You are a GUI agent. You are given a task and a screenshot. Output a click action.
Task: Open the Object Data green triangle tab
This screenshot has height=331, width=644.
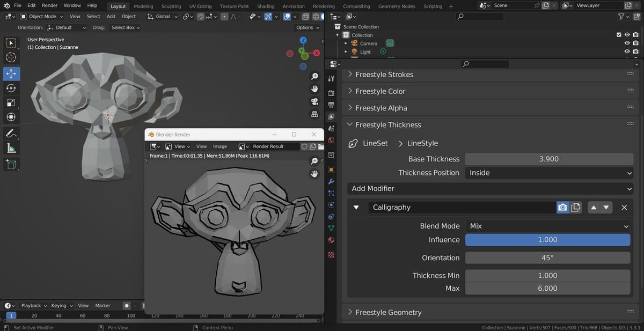(x=331, y=229)
